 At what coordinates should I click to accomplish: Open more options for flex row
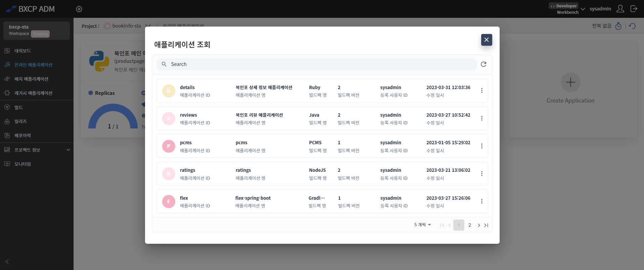point(482,201)
